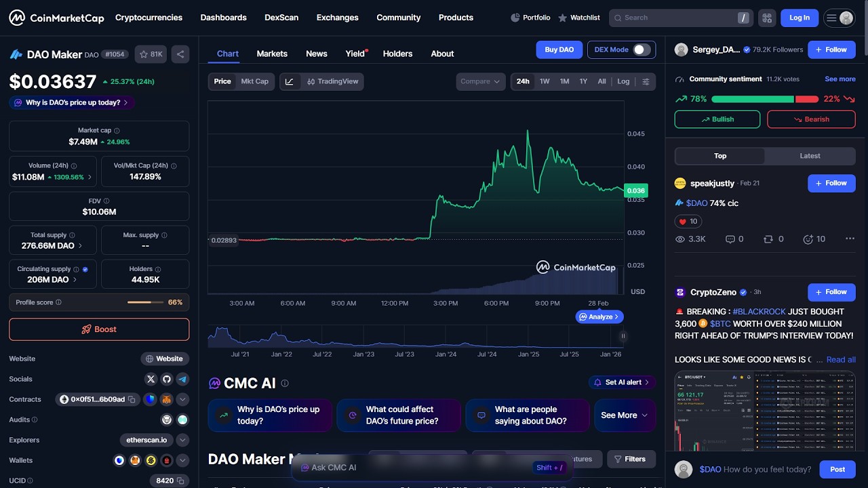The image size is (868, 488).
Task: Open the Telegram social link
Action: [x=182, y=379]
